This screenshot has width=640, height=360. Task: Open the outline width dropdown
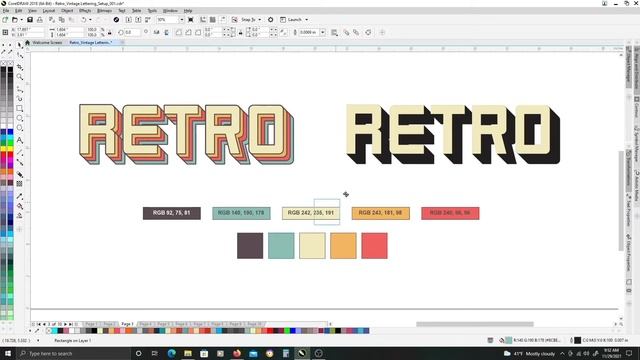tap(322, 32)
